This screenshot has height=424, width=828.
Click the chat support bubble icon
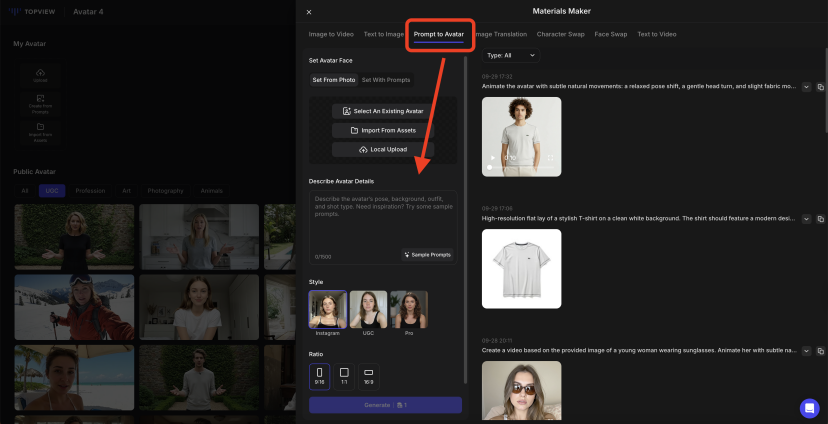pos(808,408)
